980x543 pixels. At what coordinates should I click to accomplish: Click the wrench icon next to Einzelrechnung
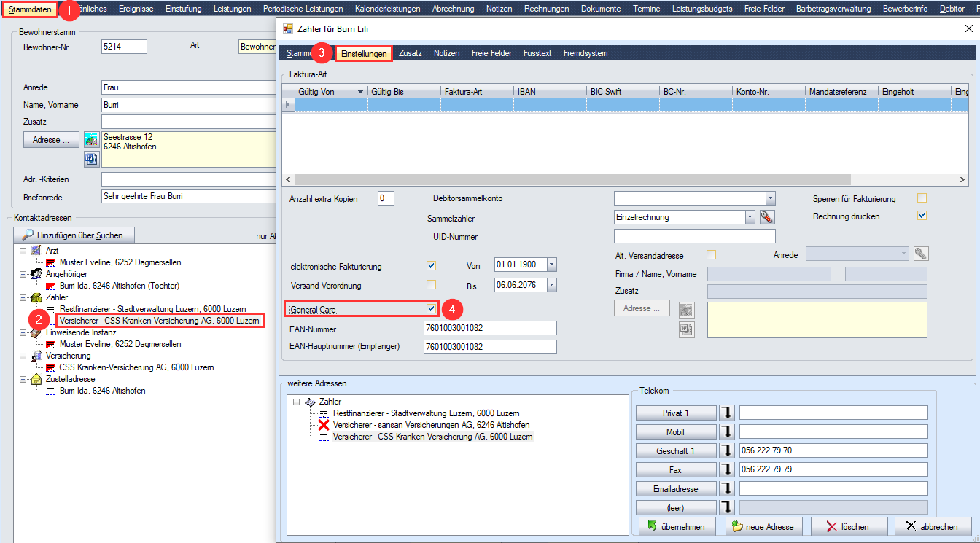click(x=766, y=217)
